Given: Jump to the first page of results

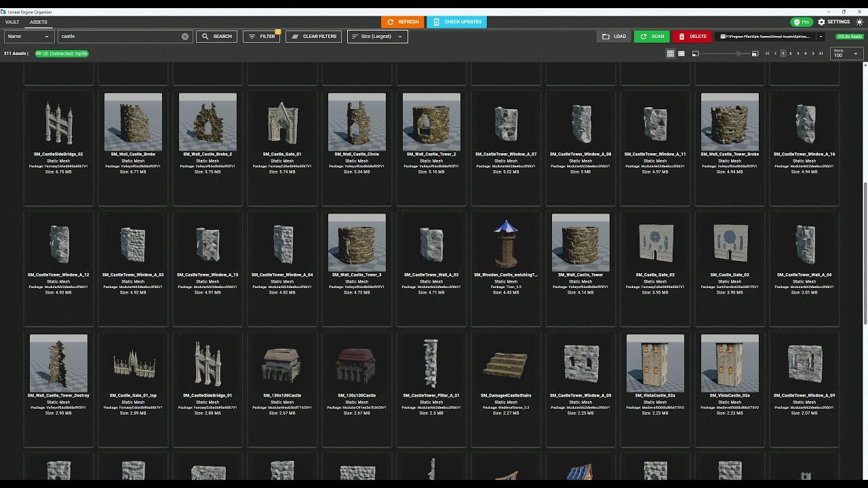Looking at the screenshot, I should pyautogui.click(x=768, y=54).
